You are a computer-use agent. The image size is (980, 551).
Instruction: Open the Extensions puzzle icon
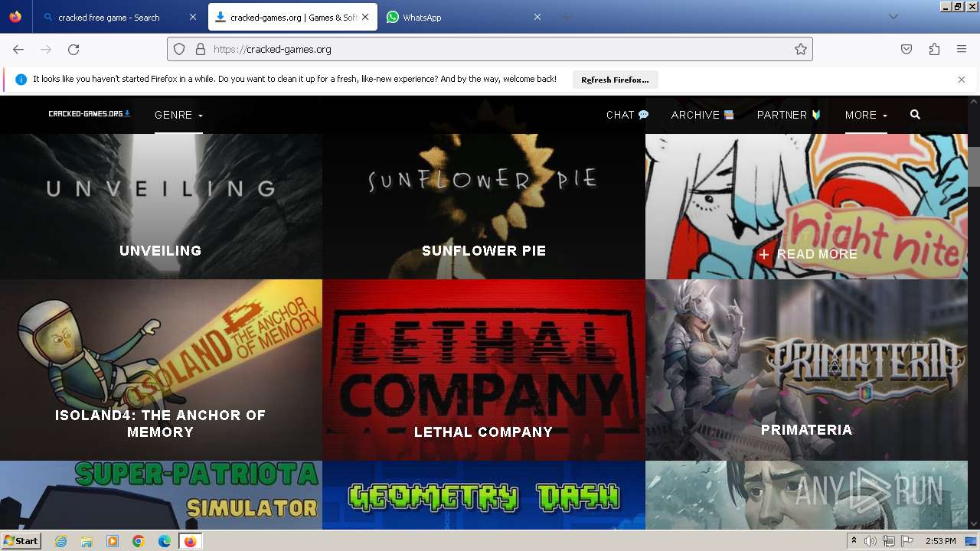pos(934,49)
